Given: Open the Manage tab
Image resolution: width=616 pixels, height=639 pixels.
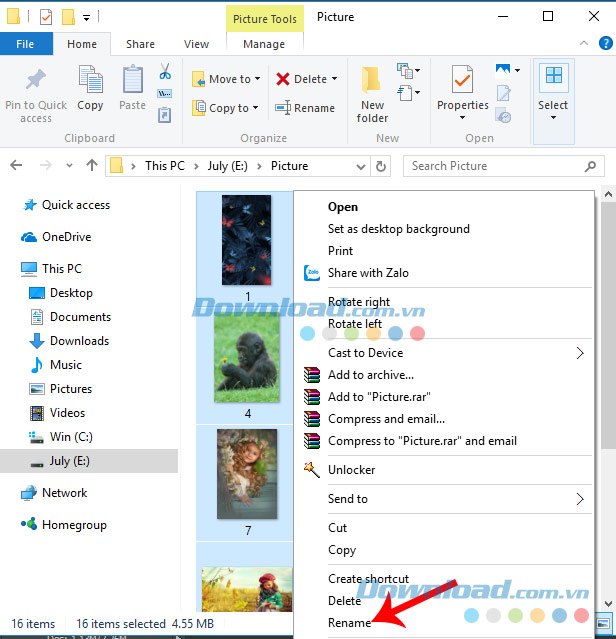Looking at the screenshot, I should (264, 44).
